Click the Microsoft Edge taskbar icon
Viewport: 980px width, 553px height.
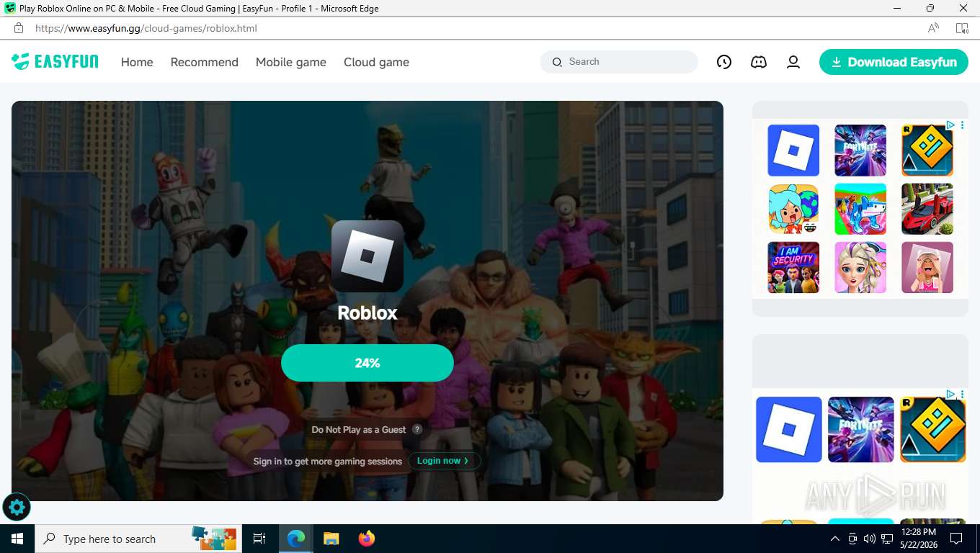pyautogui.click(x=295, y=539)
